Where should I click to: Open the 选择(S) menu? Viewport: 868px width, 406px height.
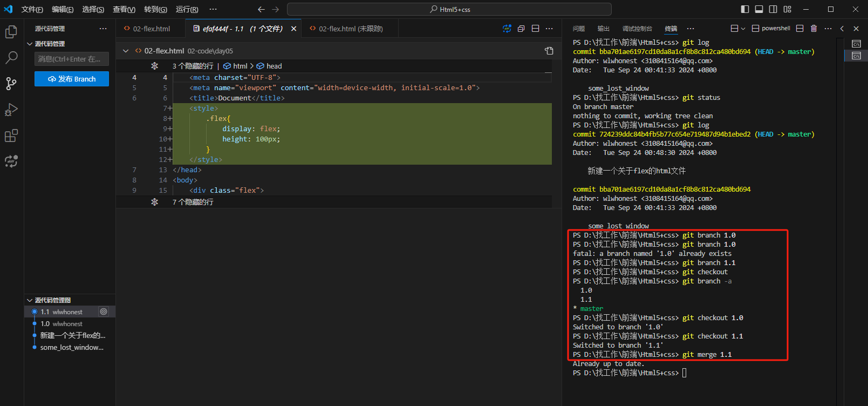coord(93,9)
